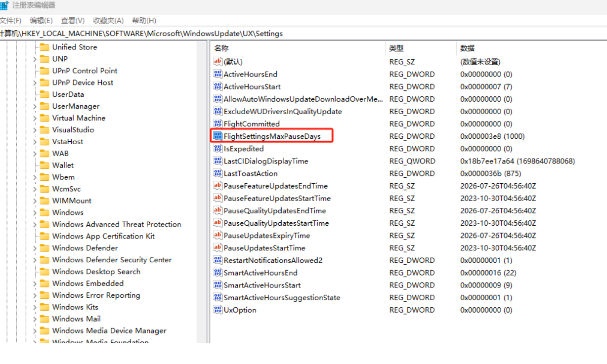Click the PauseQualityUpdatesStartTime string icon
The height and width of the screenshot is (364, 607).
coord(217,223)
